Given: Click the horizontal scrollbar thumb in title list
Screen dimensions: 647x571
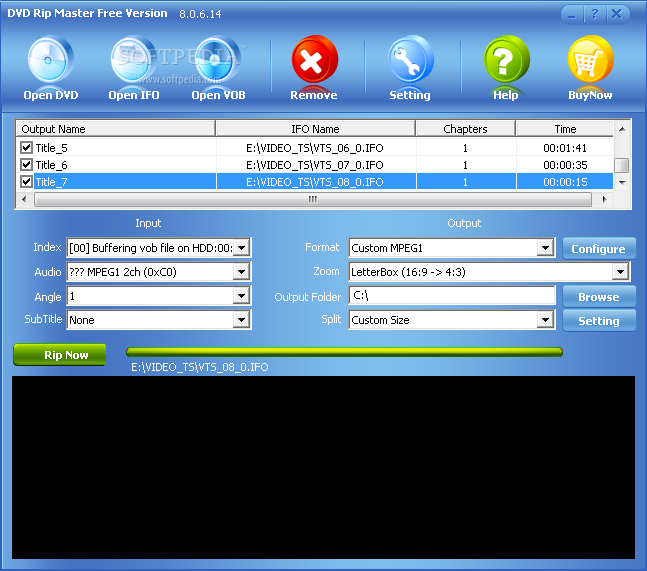Looking at the screenshot, I should [x=313, y=200].
